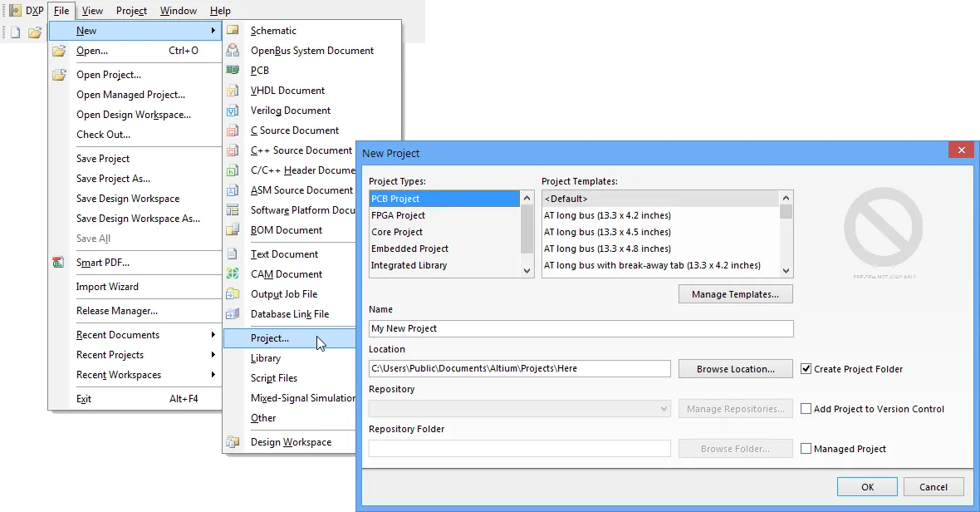The height and width of the screenshot is (512, 980).
Task: Open the View menu
Action: pyautogui.click(x=92, y=11)
